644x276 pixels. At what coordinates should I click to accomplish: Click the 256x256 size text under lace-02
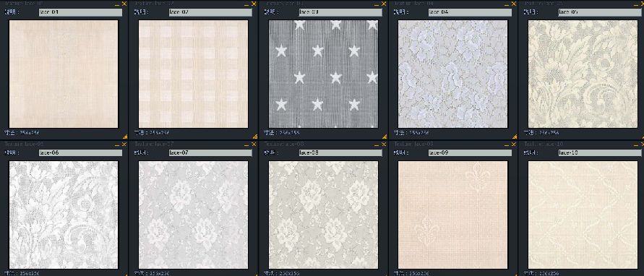click(160, 133)
